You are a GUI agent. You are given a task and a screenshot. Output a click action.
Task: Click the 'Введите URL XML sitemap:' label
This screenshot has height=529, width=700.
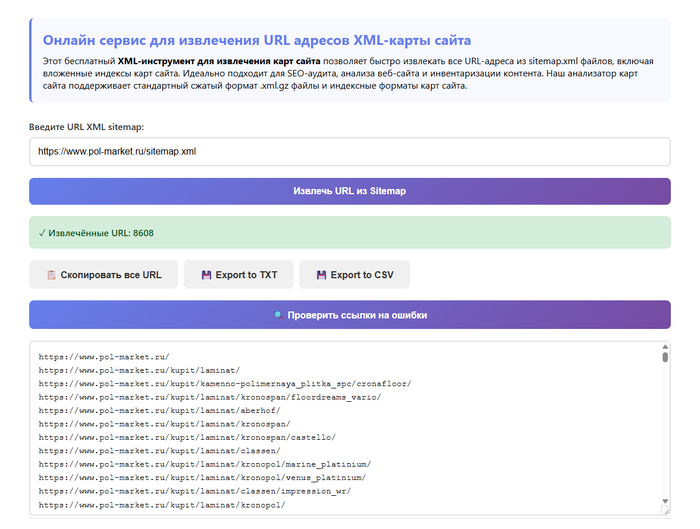(x=87, y=127)
